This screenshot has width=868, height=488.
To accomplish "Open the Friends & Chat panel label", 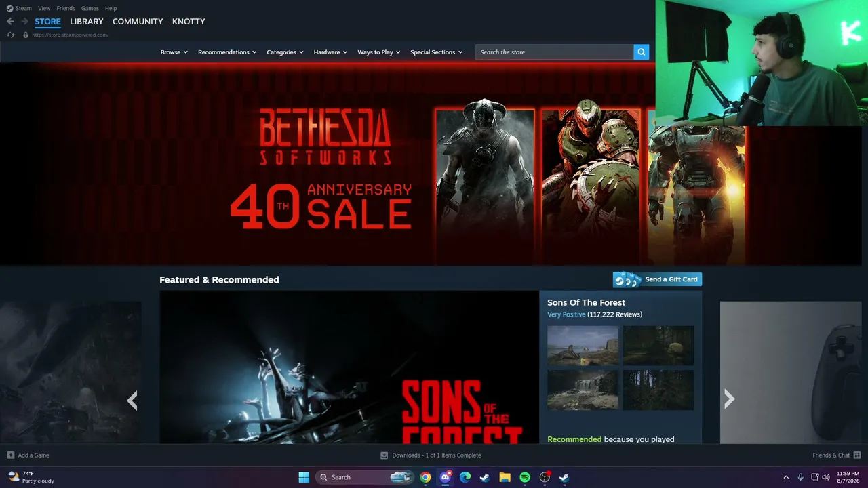I will pyautogui.click(x=831, y=455).
